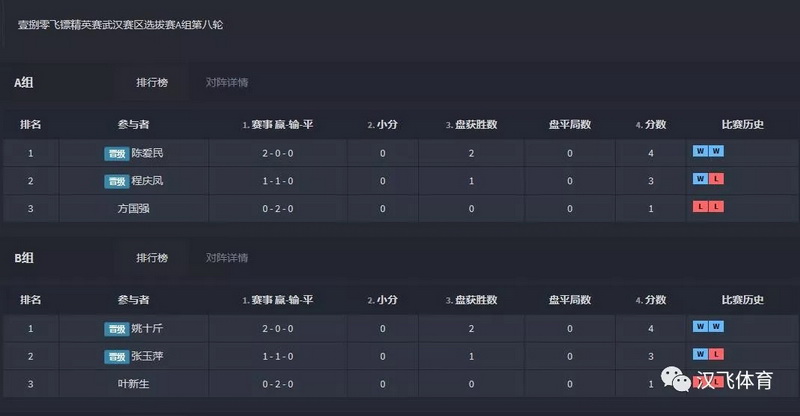Viewport: 800px width, 416px height.
Task: Click the first W history icon for 陈爱民
Action: [700, 151]
